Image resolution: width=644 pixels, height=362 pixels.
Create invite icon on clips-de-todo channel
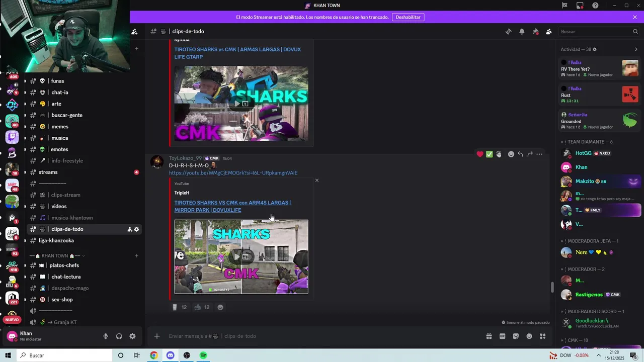coord(129,229)
